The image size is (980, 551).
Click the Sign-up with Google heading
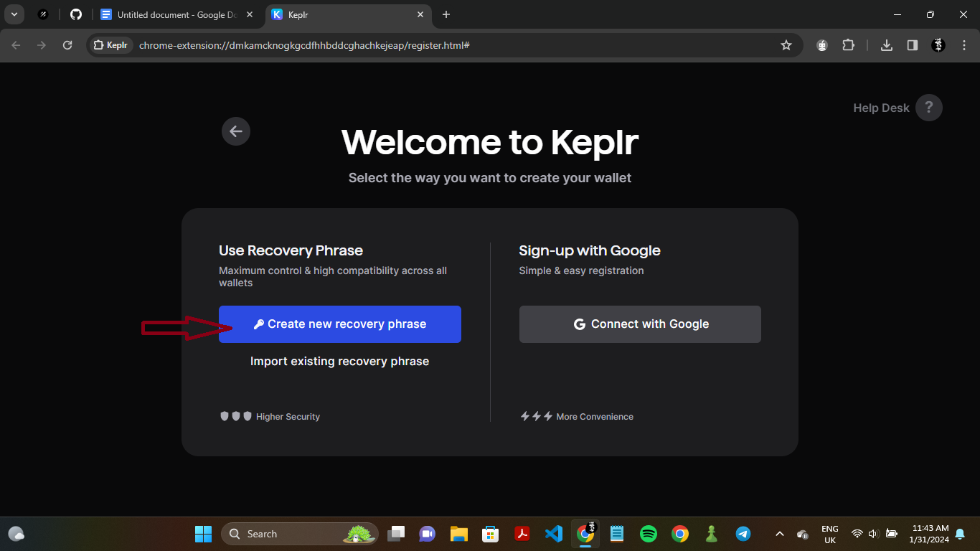590,250
